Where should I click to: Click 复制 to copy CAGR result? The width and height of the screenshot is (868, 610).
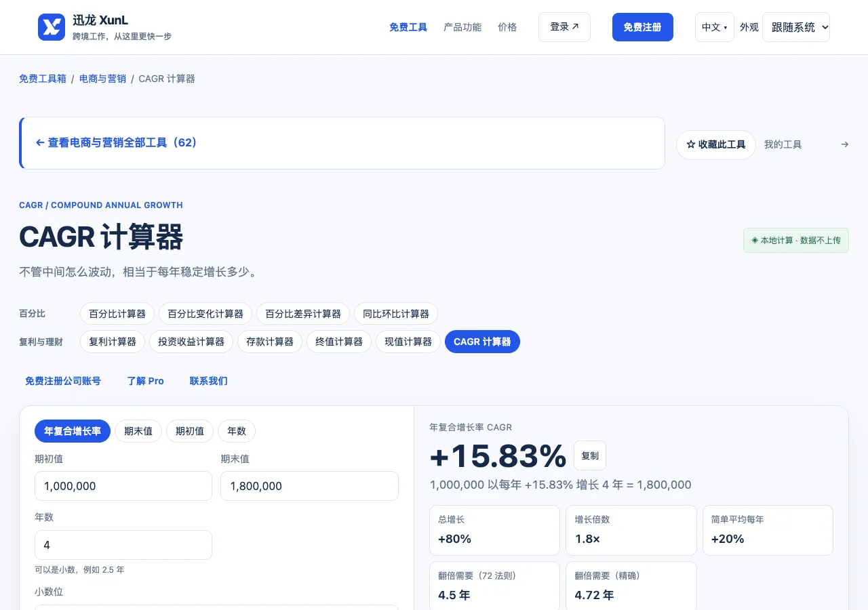pos(590,455)
